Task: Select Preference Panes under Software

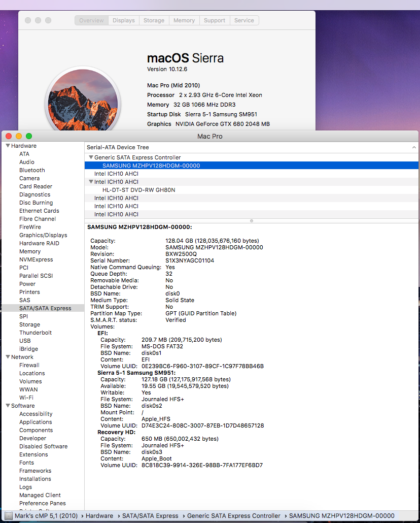Action: coord(42,503)
